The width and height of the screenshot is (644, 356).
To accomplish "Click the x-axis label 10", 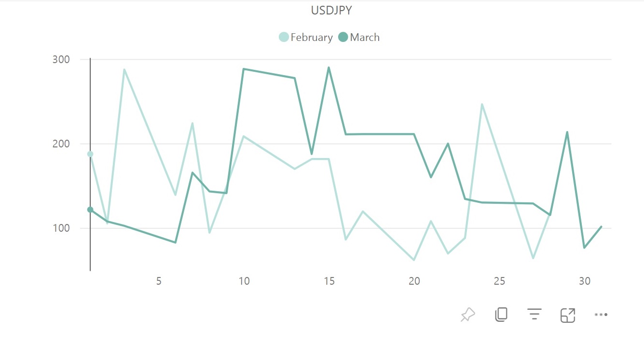I will click(x=244, y=281).
